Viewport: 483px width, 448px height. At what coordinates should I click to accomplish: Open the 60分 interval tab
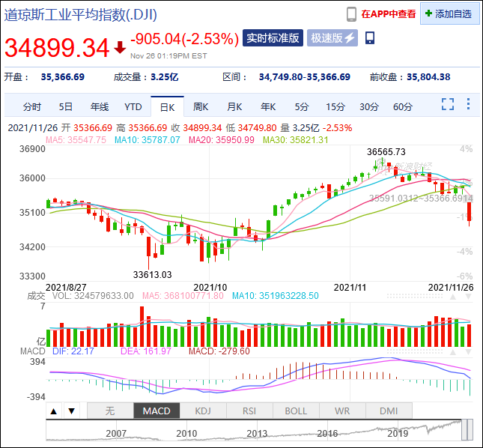[x=403, y=107]
